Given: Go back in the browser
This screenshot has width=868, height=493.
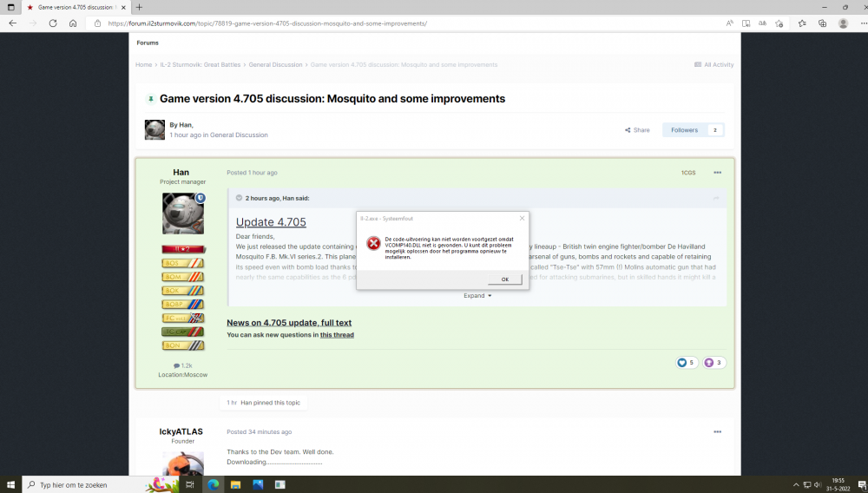Looking at the screenshot, I should pos(13,23).
